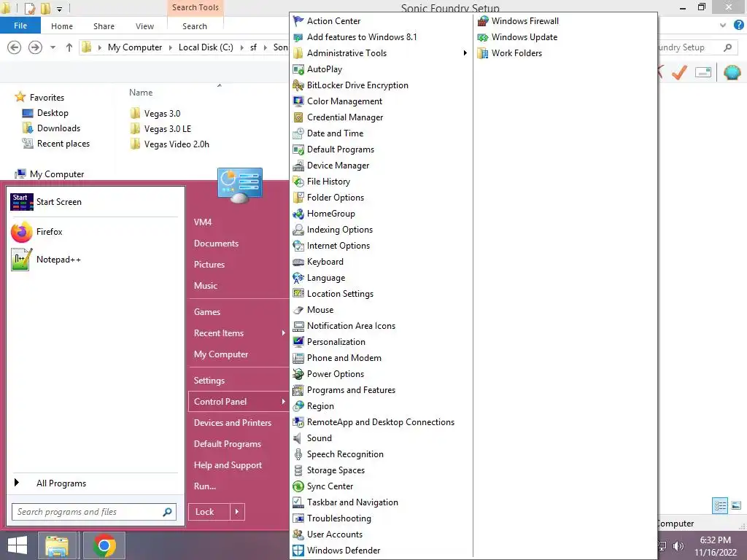Open Programs and Features icon
This screenshot has height=560, width=747.
(298, 390)
